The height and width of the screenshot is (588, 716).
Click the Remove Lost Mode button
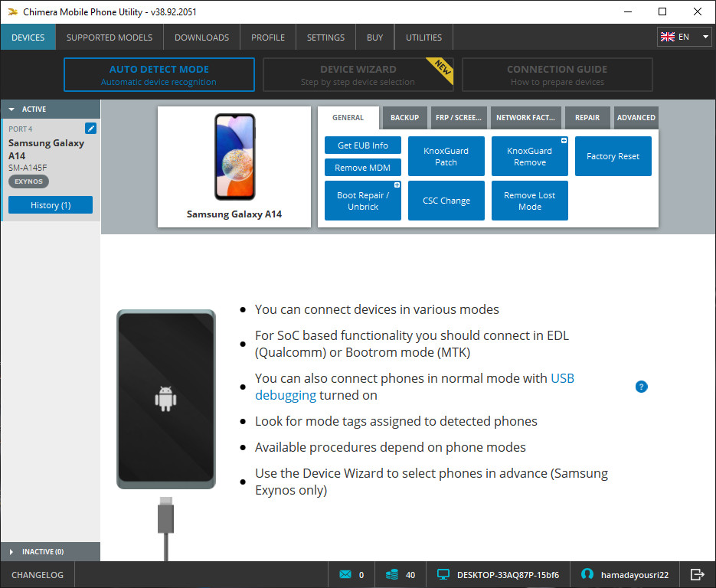click(530, 201)
